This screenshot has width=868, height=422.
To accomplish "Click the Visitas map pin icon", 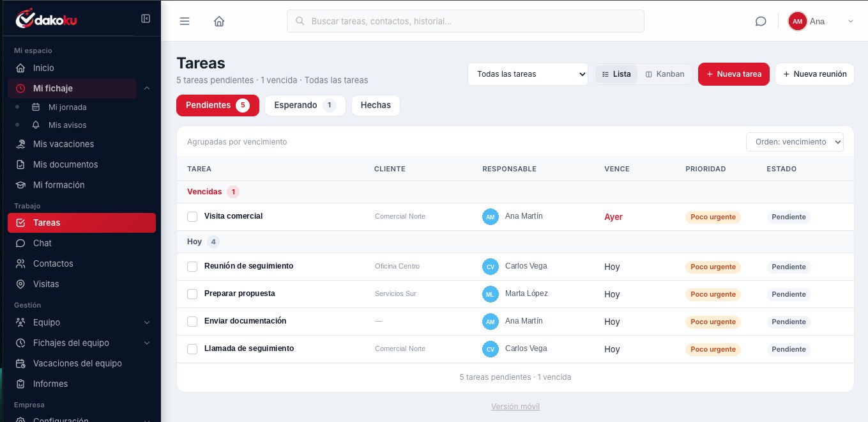I will 20,284.
